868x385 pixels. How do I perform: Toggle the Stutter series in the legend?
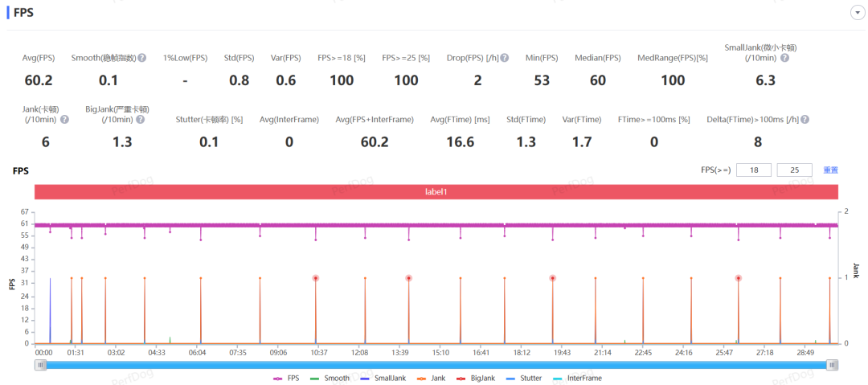pyautogui.click(x=524, y=379)
